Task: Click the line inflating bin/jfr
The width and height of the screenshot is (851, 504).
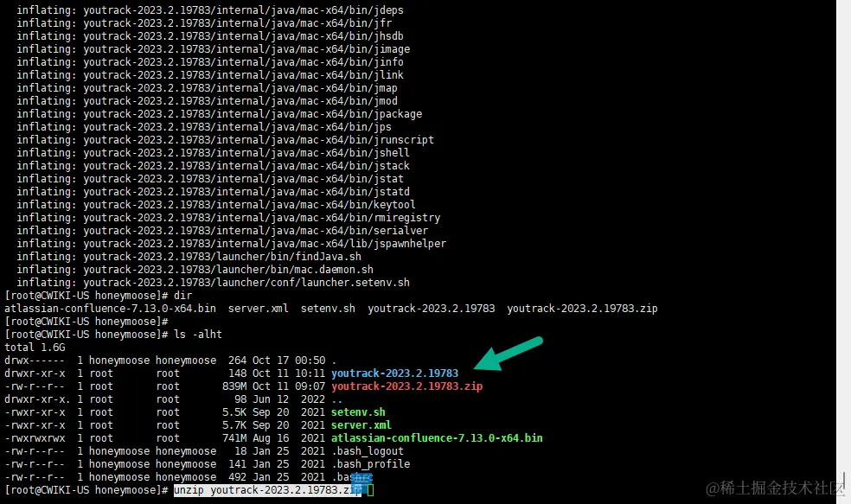Action: pos(204,23)
